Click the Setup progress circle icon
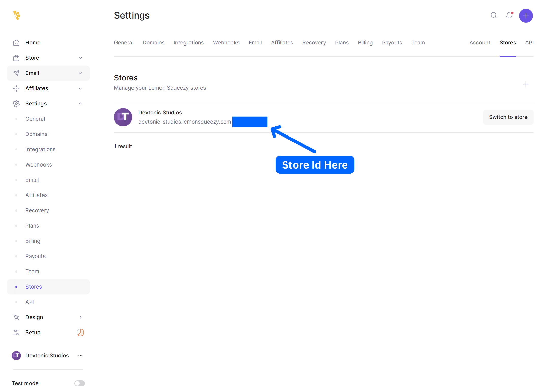 coord(80,332)
